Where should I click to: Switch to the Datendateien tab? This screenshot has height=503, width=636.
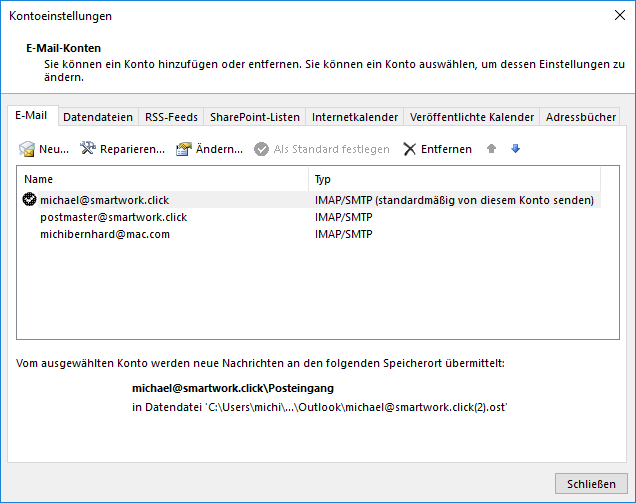pos(98,117)
